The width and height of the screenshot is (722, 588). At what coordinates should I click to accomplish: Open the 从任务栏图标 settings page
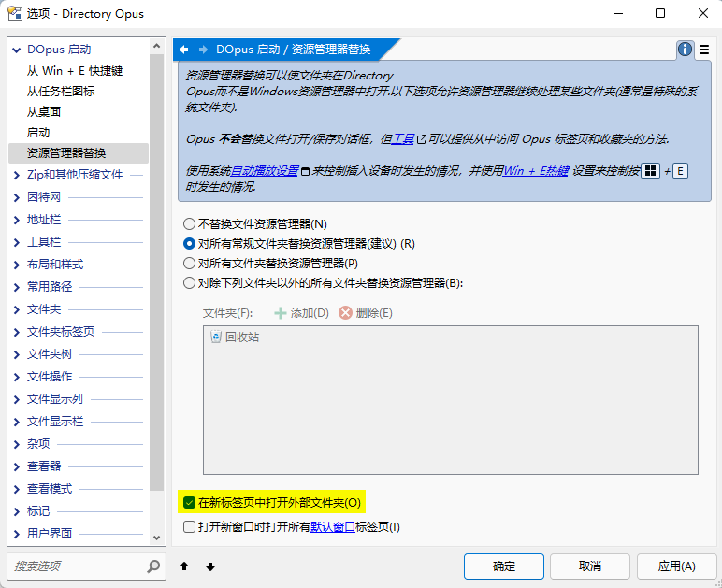point(61,91)
